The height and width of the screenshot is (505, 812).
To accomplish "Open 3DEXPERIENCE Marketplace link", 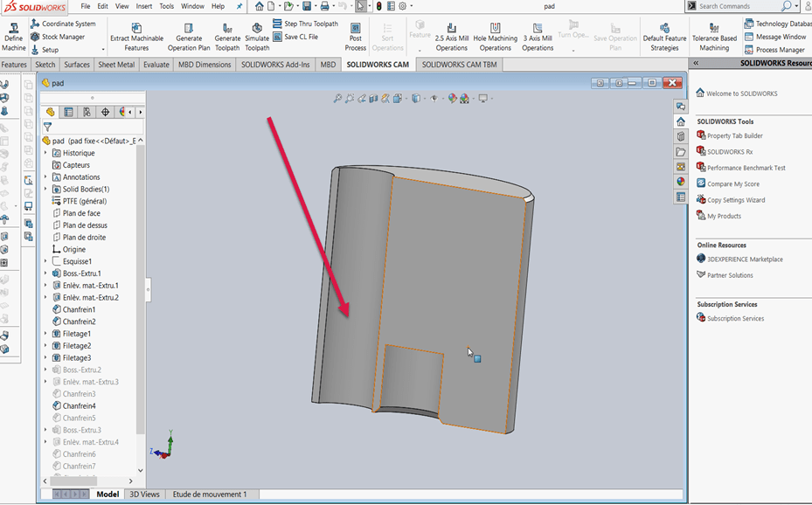I will click(x=745, y=259).
